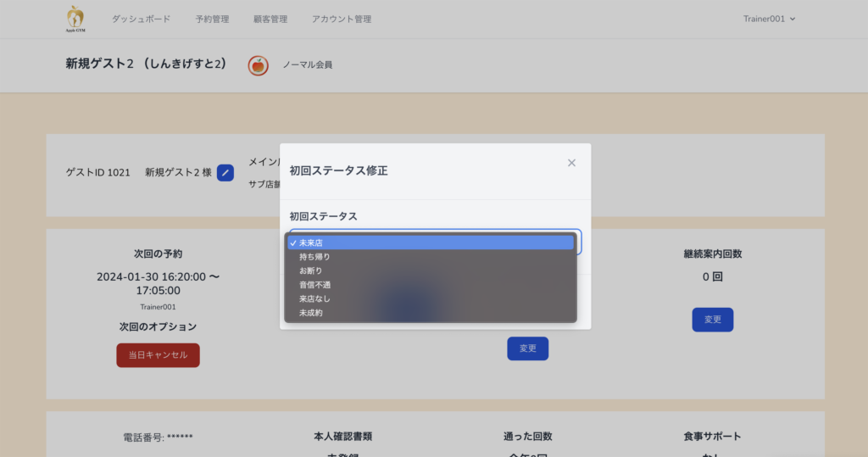The image size is (868, 457).
Task: Open the 顧客管理 menu item
Action: [x=270, y=19]
